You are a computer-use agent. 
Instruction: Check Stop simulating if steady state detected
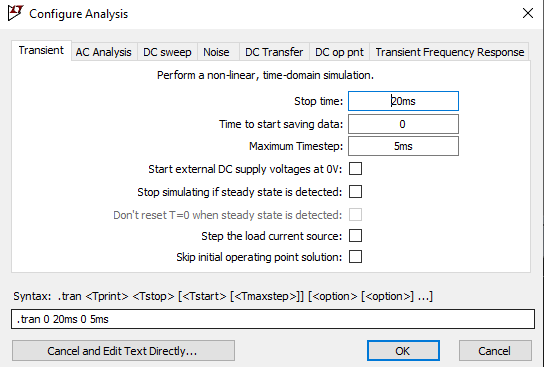click(x=355, y=192)
